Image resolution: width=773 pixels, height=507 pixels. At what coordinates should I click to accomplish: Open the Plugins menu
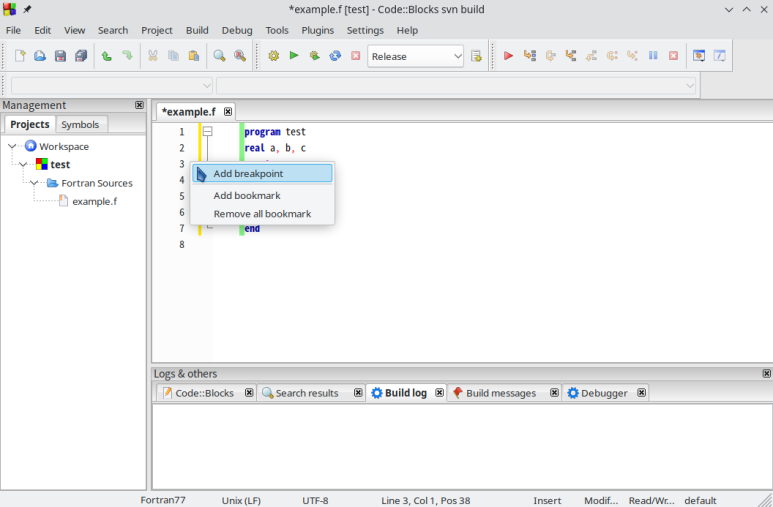coord(317,30)
